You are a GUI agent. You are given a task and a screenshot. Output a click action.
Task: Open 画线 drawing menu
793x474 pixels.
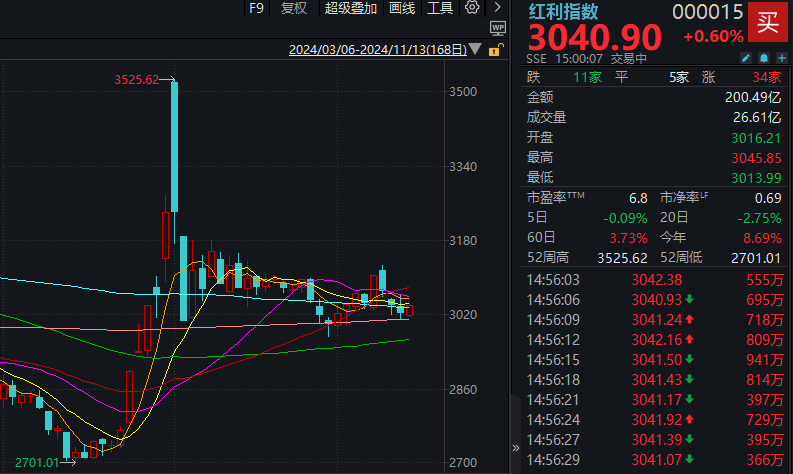click(x=402, y=8)
